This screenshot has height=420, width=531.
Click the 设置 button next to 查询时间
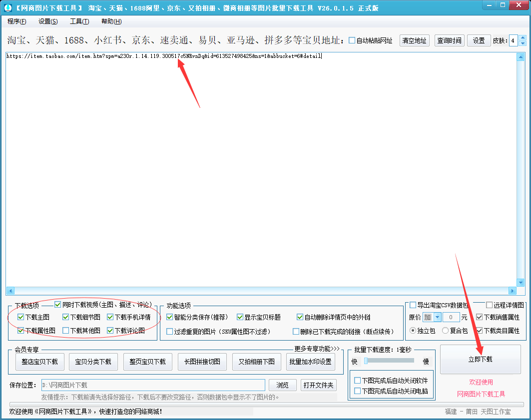click(x=479, y=40)
